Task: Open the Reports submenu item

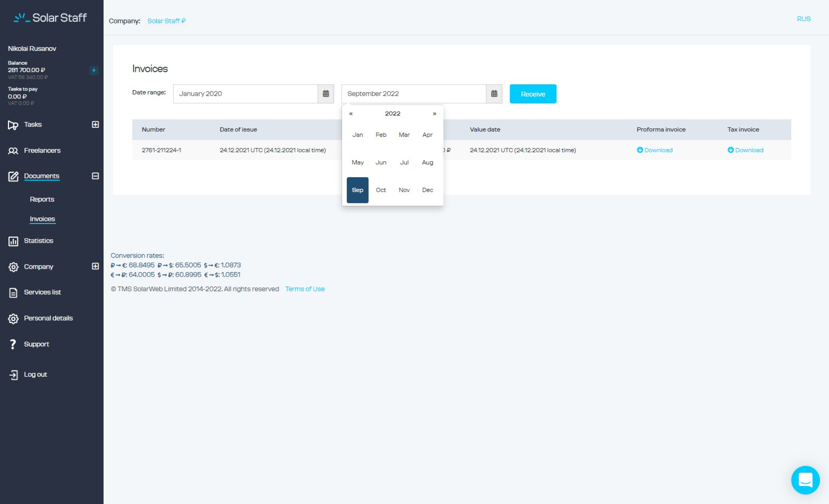Action: (x=42, y=199)
